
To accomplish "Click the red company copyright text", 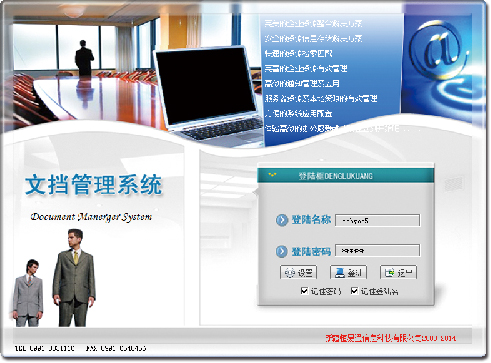I will pos(391,338).
